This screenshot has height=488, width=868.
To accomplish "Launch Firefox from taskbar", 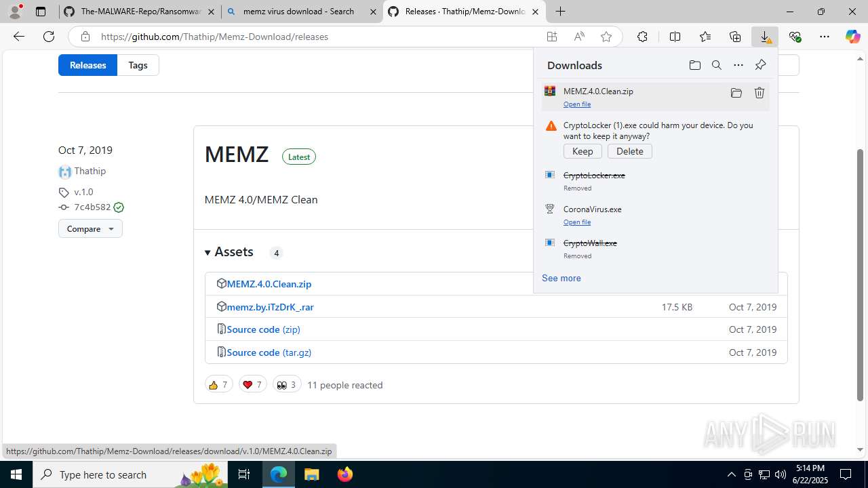I will (x=344, y=474).
